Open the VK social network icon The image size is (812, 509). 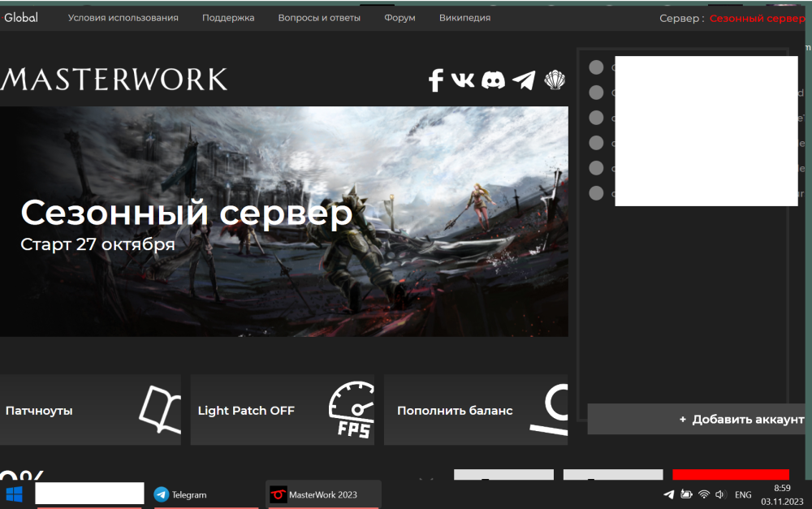coord(463,80)
